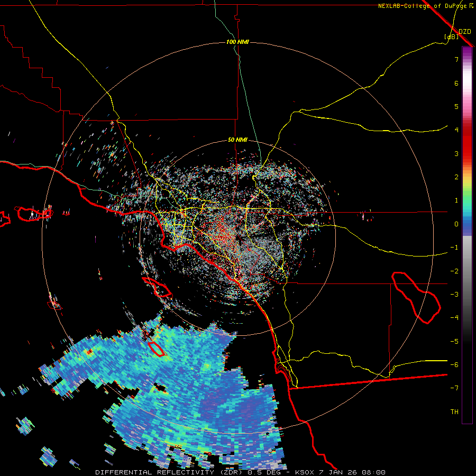Click the color scale value 3
Image resolution: width=476 pixels, height=476 pixels.
pyautogui.click(x=456, y=153)
